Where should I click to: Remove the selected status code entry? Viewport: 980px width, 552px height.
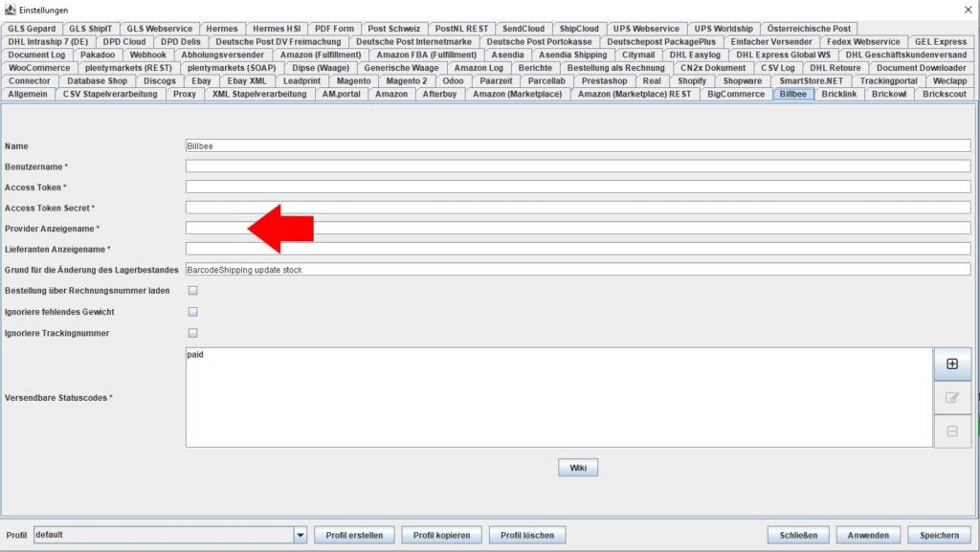click(x=952, y=431)
